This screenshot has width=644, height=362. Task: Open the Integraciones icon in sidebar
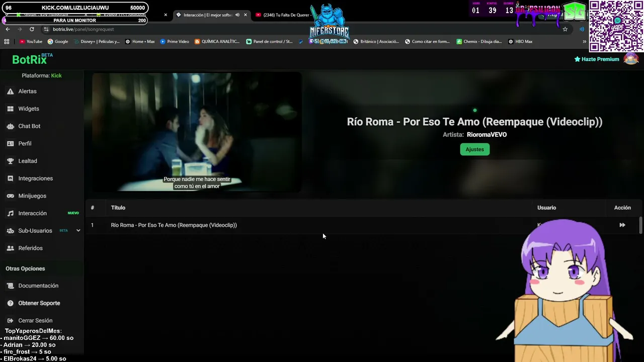[x=10, y=178]
